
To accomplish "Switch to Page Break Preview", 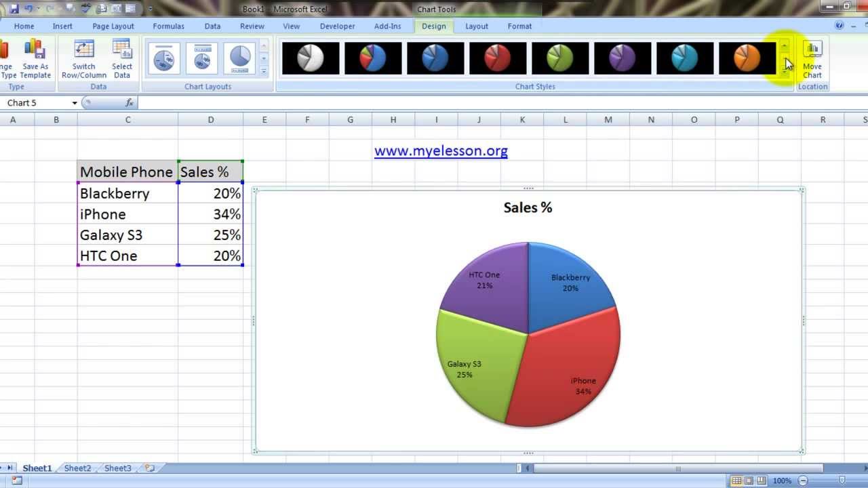I will [761, 481].
